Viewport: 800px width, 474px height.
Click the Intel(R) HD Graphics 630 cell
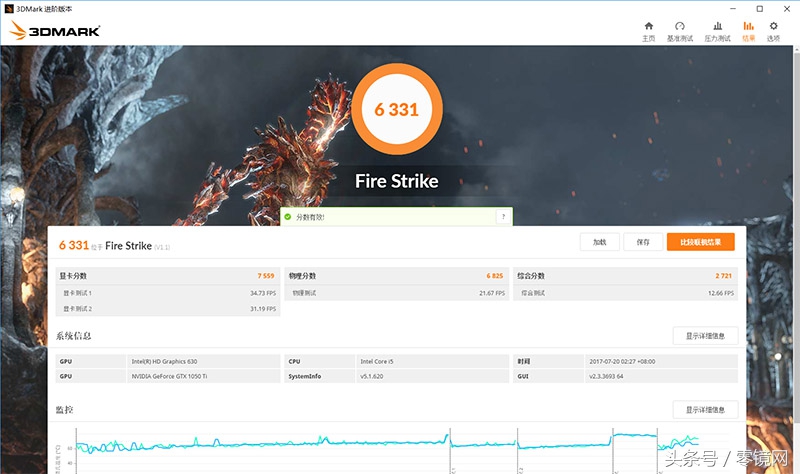click(x=203, y=361)
